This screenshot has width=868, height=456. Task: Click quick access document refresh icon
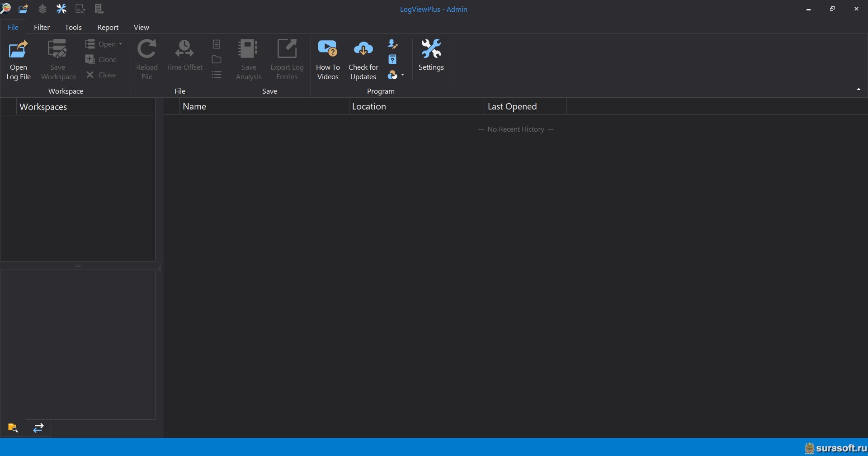tap(80, 9)
